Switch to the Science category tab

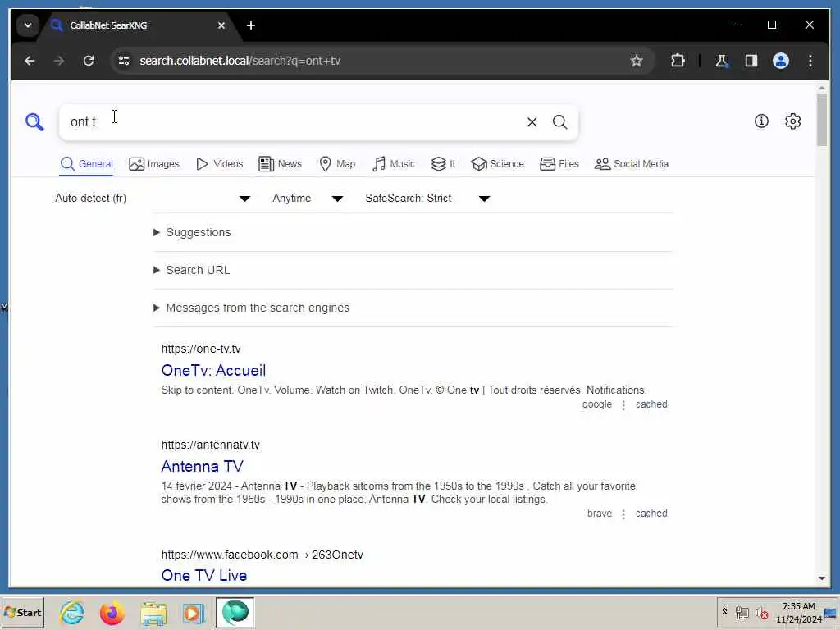click(x=497, y=164)
